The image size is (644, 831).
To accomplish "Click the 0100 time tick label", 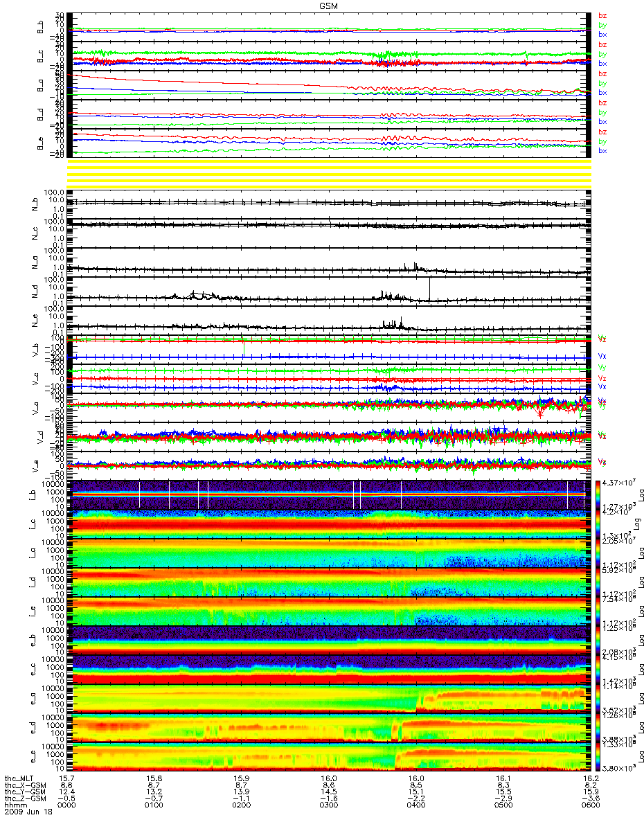I will (154, 805).
